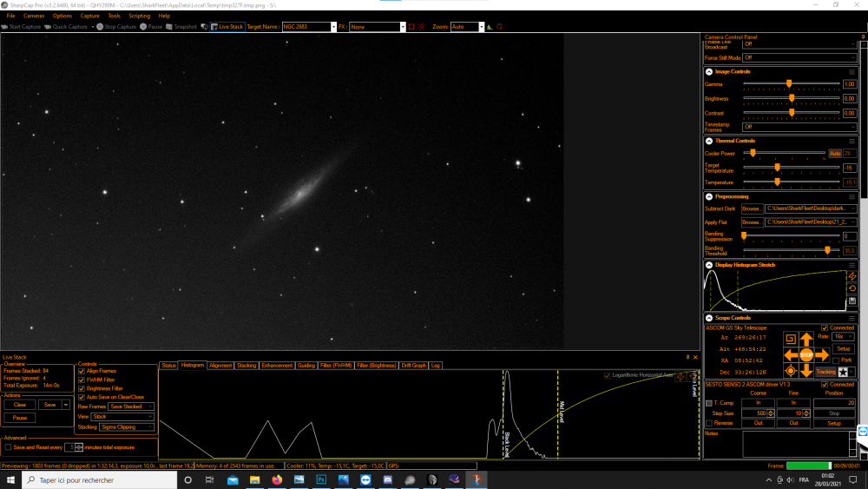Screen dimensions: 868x489
Task: Open File Explorer from the taskbar
Action: (x=254, y=479)
